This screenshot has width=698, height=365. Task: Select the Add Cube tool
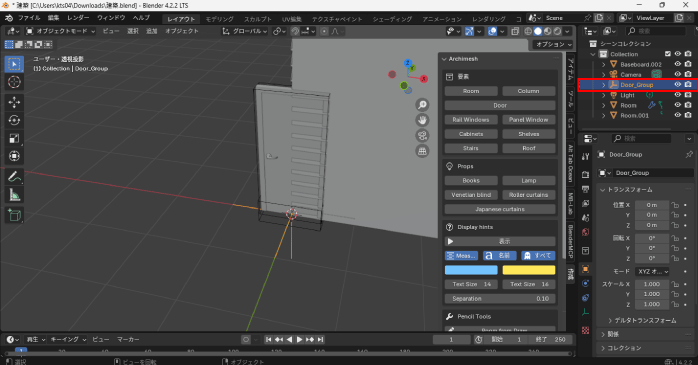point(14,215)
